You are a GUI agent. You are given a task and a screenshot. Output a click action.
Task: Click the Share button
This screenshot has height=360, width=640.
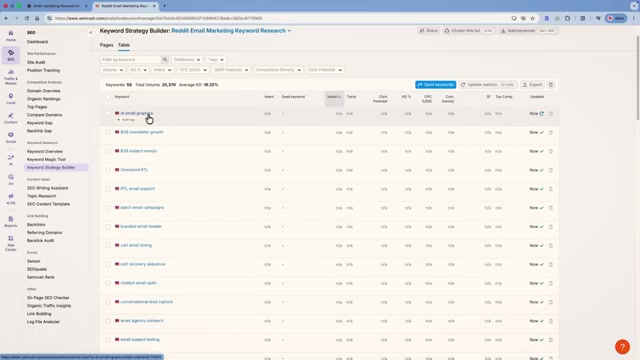pos(429,31)
